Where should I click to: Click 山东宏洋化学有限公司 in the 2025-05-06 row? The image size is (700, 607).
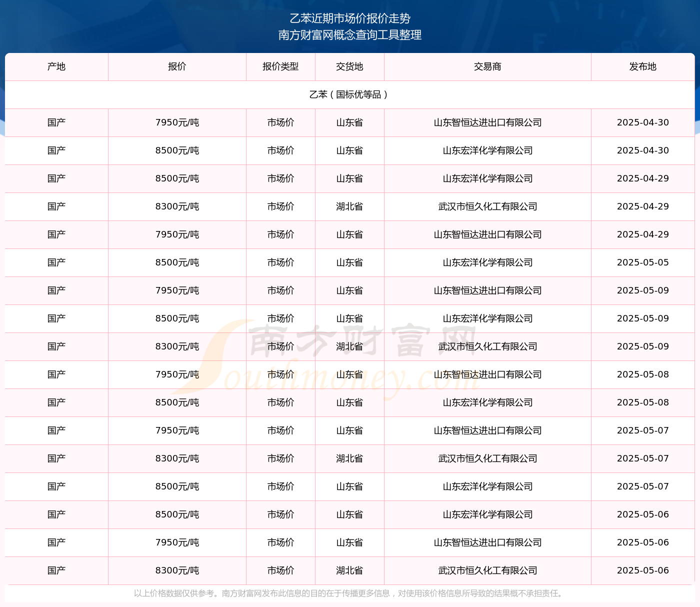(x=487, y=514)
